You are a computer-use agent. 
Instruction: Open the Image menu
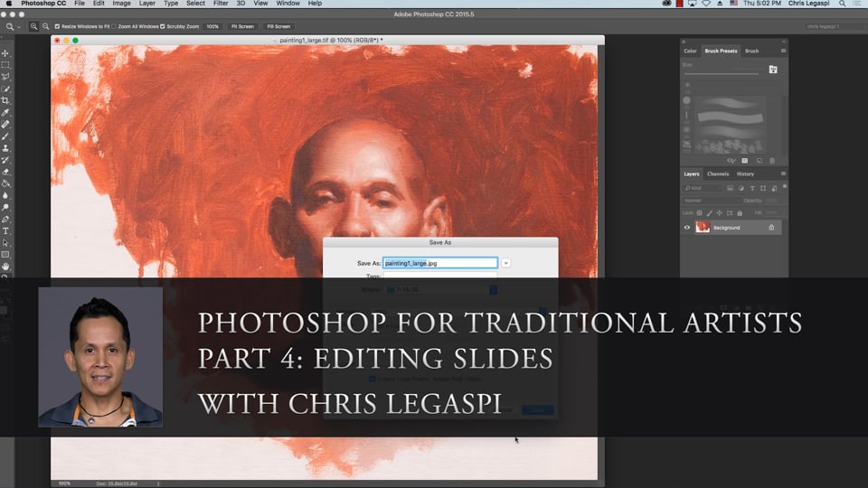[121, 4]
